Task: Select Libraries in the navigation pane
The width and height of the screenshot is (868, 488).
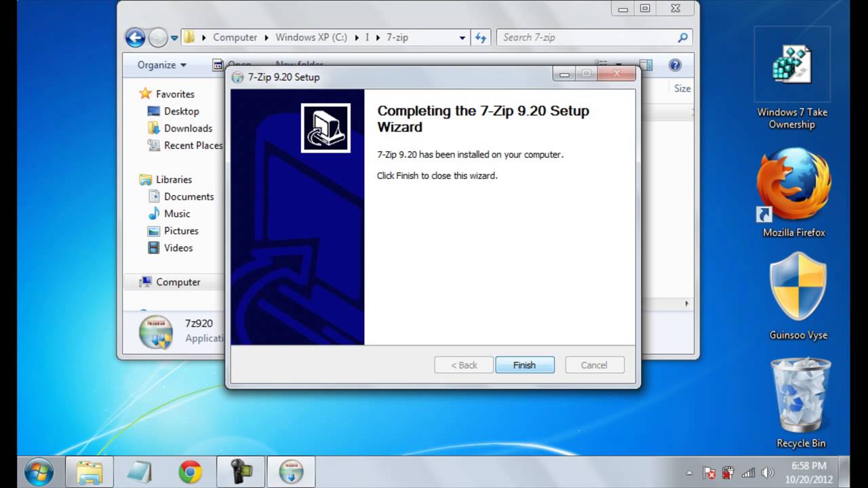Action: pyautogui.click(x=174, y=180)
